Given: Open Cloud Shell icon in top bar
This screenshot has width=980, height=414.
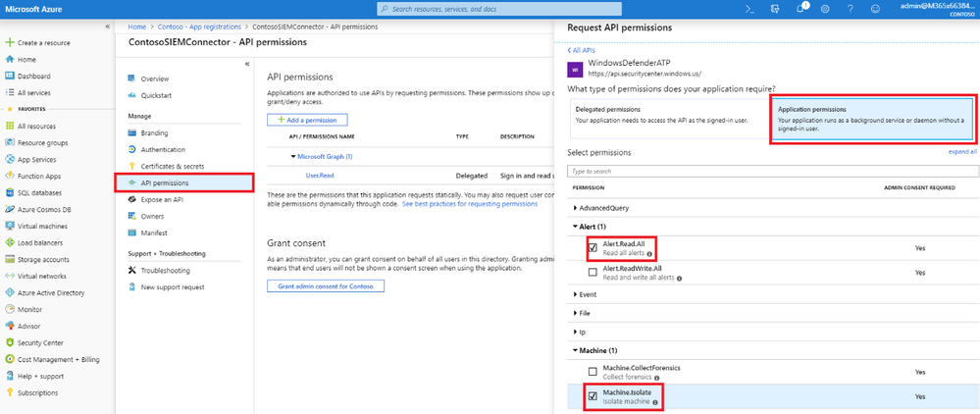Looking at the screenshot, I should (750, 9).
